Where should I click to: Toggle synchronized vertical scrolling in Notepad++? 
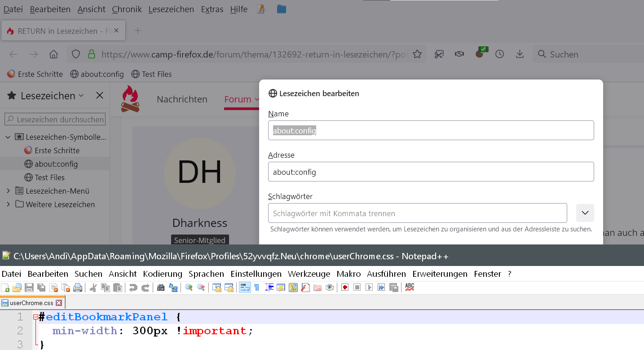click(x=217, y=288)
